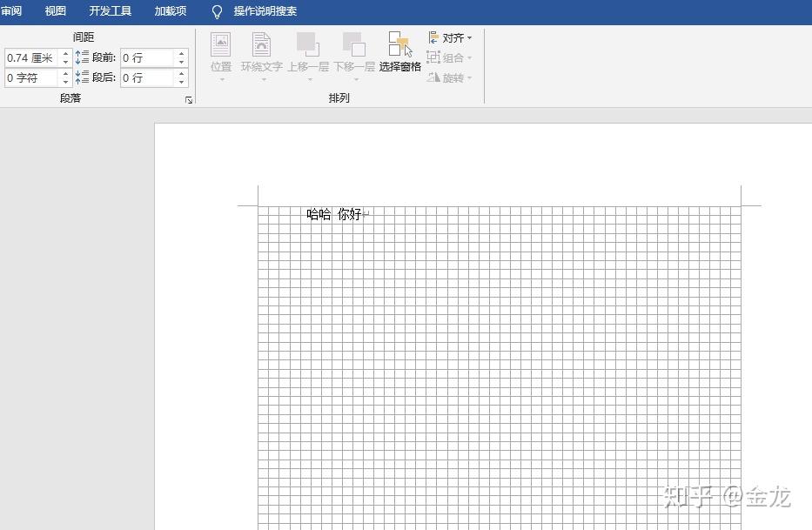Click the left indent field showing 0.74 厘米
812x530 pixels.
click(x=32, y=58)
